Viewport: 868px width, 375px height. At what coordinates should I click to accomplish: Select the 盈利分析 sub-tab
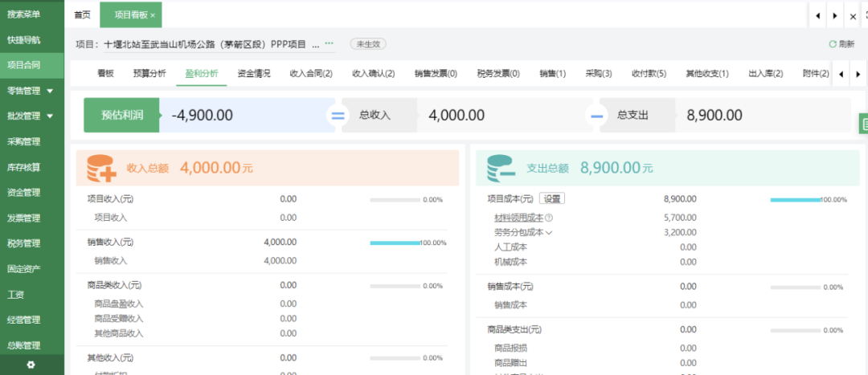202,74
